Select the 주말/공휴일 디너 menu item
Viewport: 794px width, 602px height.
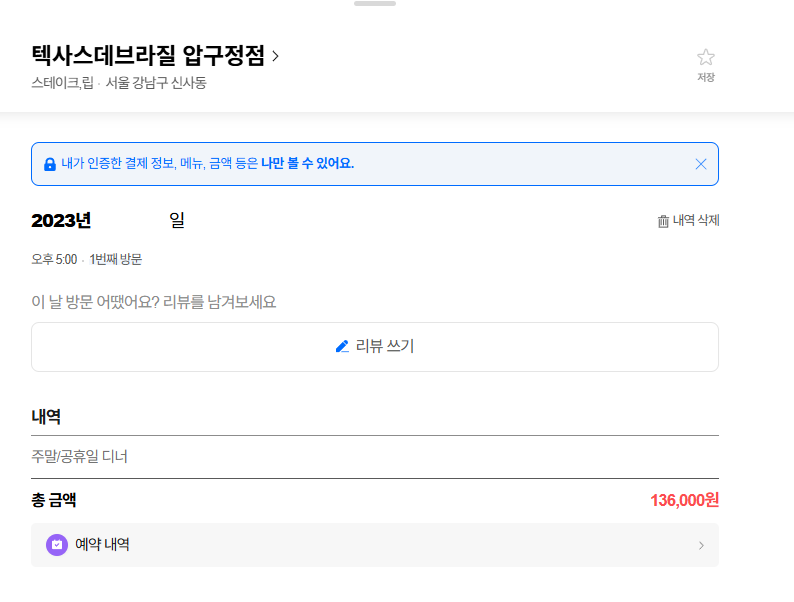point(80,457)
